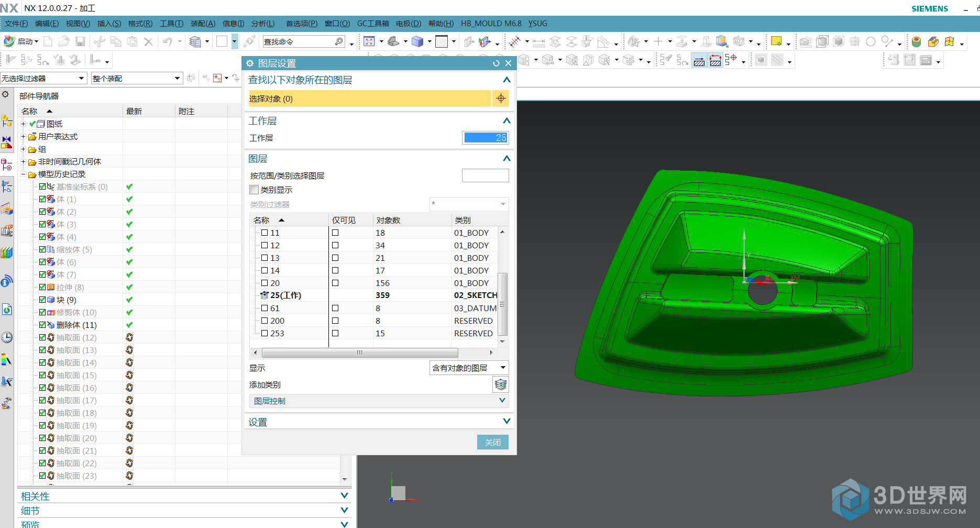The height and width of the screenshot is (528, 980).
Task: Click the Select Object crosshair icon
Action: coord(501,98)
